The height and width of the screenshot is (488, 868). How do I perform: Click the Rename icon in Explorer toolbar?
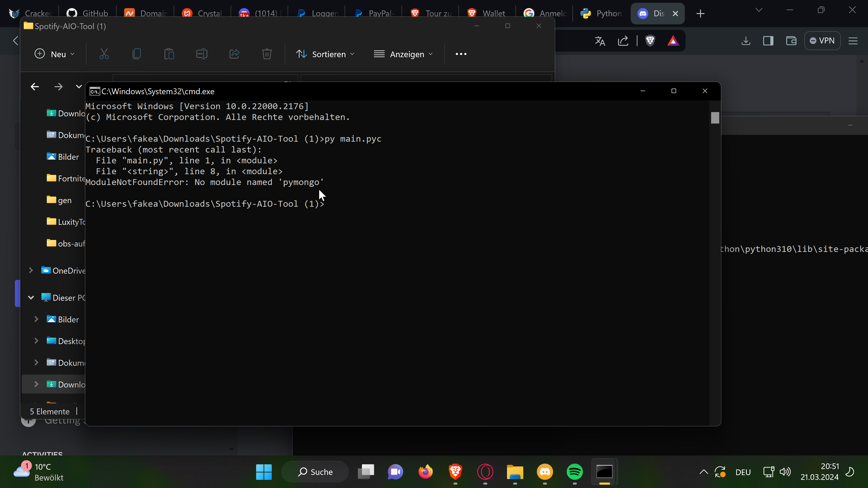(x=201, y=54)
